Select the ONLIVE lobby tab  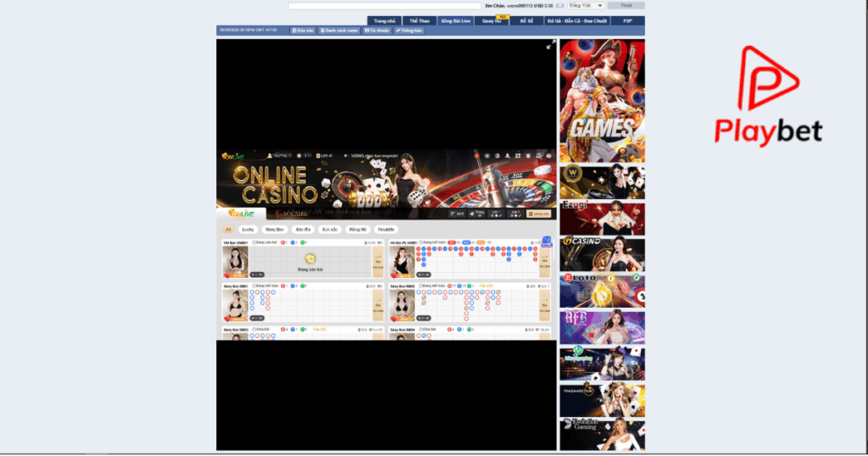pos(242,214)
